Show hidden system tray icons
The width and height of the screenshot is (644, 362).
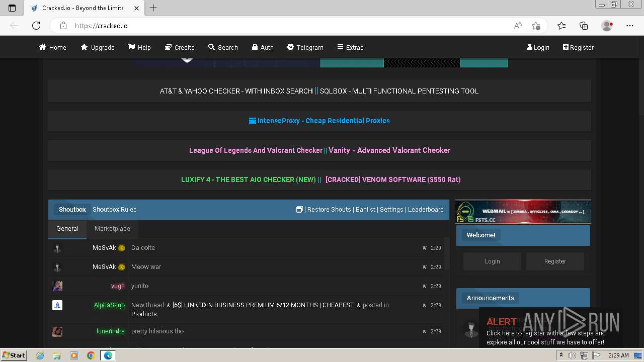[561, 355]
